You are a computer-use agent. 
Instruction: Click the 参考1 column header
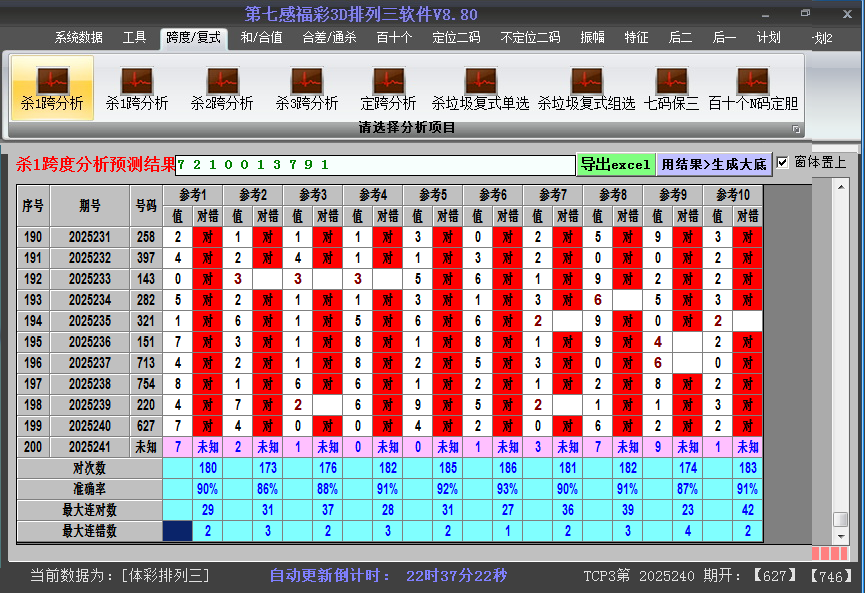coord(193,194)
